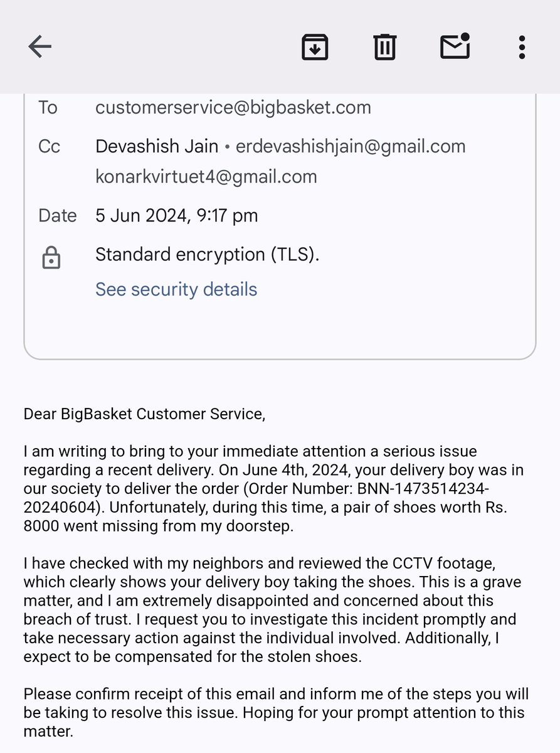This screenshot has width=560, height=753.
Task: Select Devashish Jain Cc contact
Action: (157, 146)
